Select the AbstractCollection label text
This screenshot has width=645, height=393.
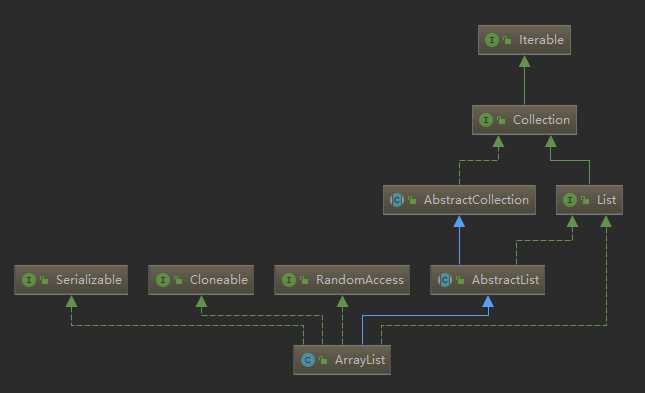click(x=476, y=200)
